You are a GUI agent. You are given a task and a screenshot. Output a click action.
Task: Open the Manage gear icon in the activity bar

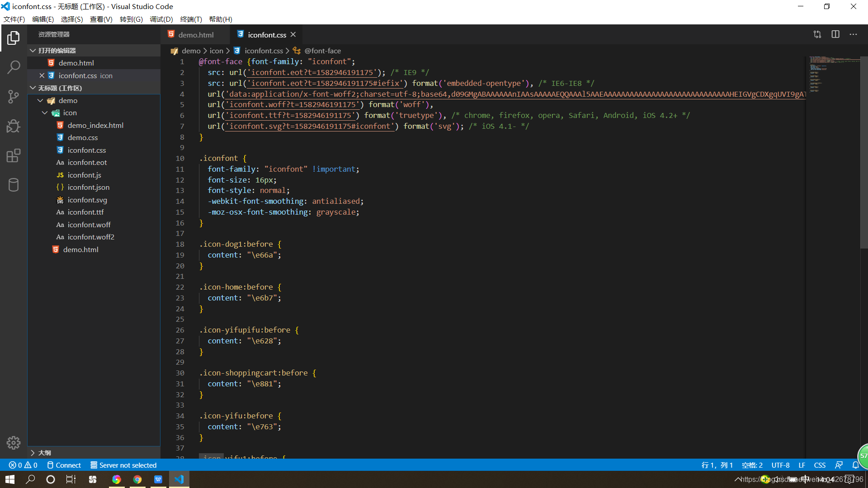(14, 443)
